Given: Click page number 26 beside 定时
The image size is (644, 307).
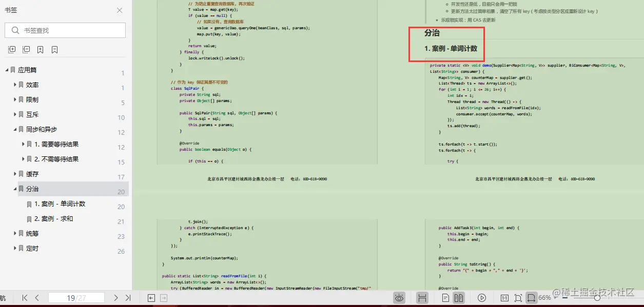Looking at the screenshot, I should [121, 251].
